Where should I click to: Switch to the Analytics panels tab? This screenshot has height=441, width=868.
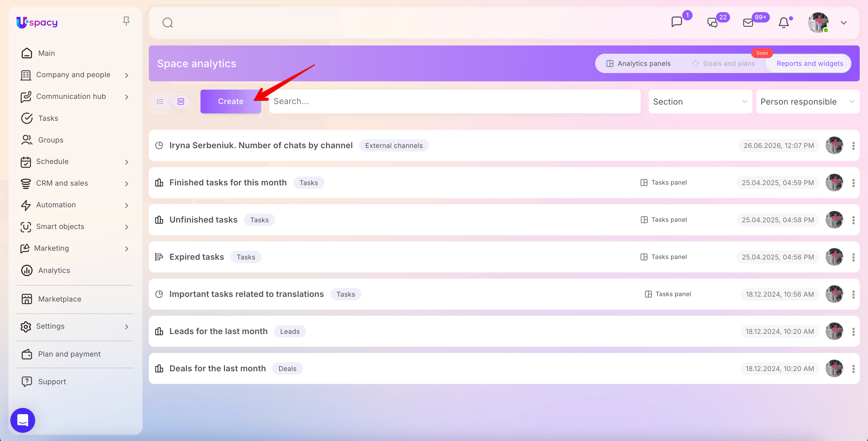tap(639, 63)
